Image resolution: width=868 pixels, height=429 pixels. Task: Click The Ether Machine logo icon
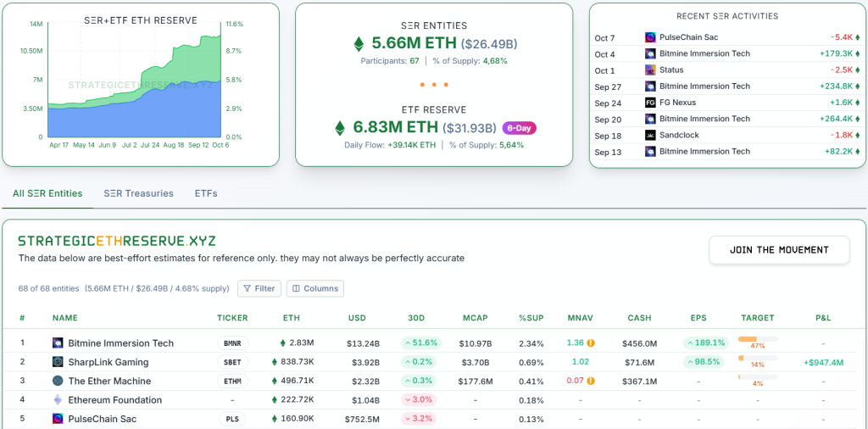(x=58, y=382)
